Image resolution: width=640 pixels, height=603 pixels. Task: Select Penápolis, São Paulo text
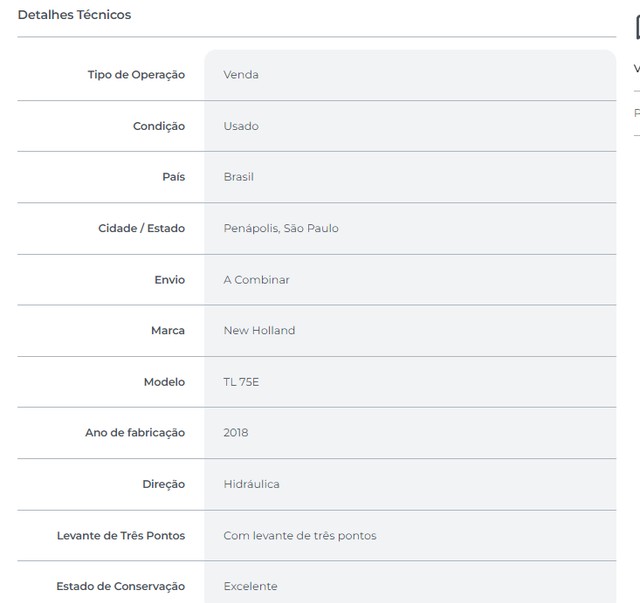tap(281, 228)
